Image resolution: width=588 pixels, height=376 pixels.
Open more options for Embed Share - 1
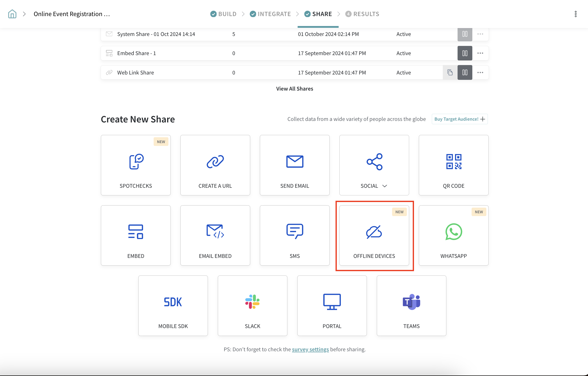[x=480, y=53]
